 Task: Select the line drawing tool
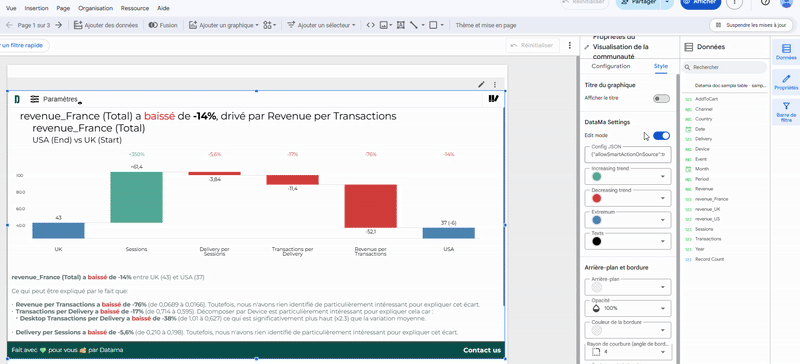(x=414, y=25)
